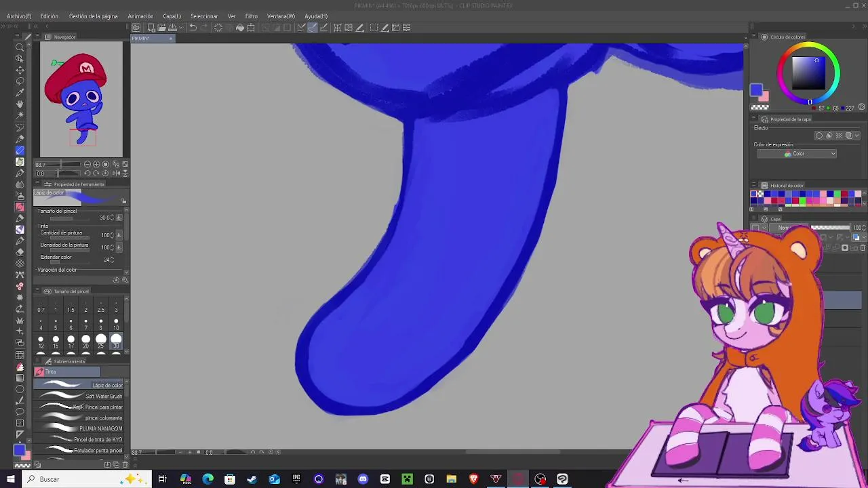868x488 pixels.
Task: Select the Ellipse figure tool
Action: pos(20,389)
